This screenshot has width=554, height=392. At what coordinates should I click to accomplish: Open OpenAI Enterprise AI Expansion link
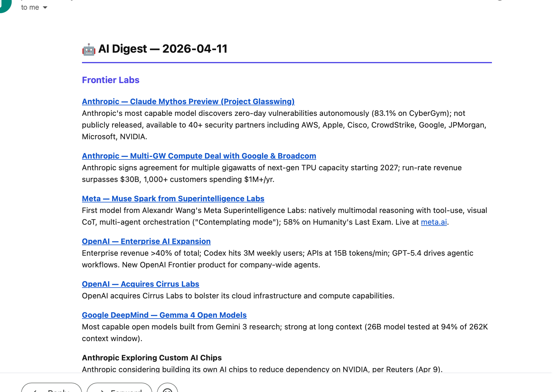[x=146, y=241]
